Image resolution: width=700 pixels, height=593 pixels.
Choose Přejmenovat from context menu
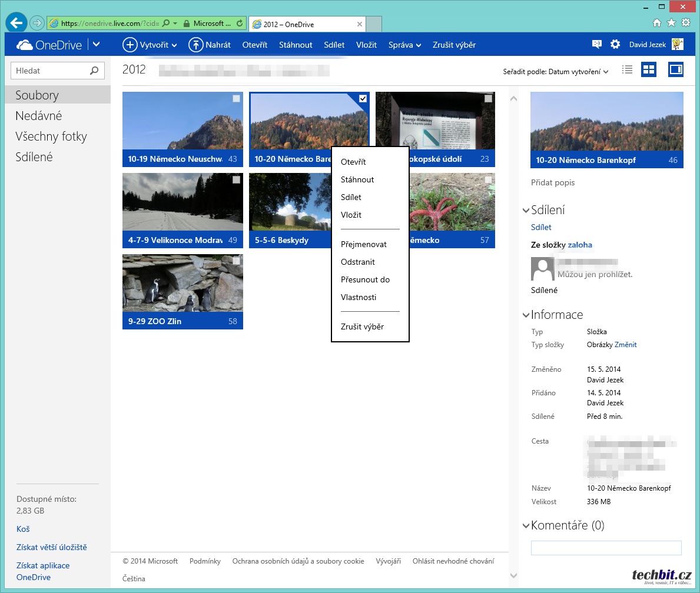point(363,244)
